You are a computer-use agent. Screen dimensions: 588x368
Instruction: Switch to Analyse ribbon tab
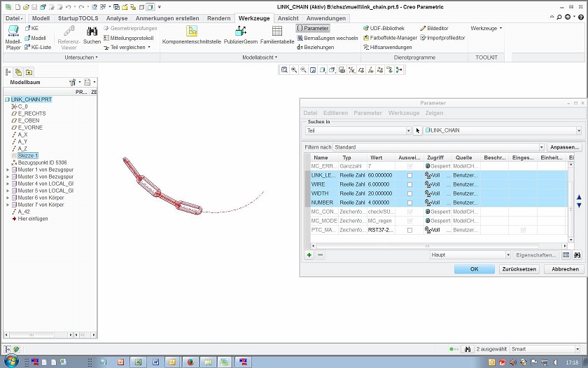click(x=117, y=18)
